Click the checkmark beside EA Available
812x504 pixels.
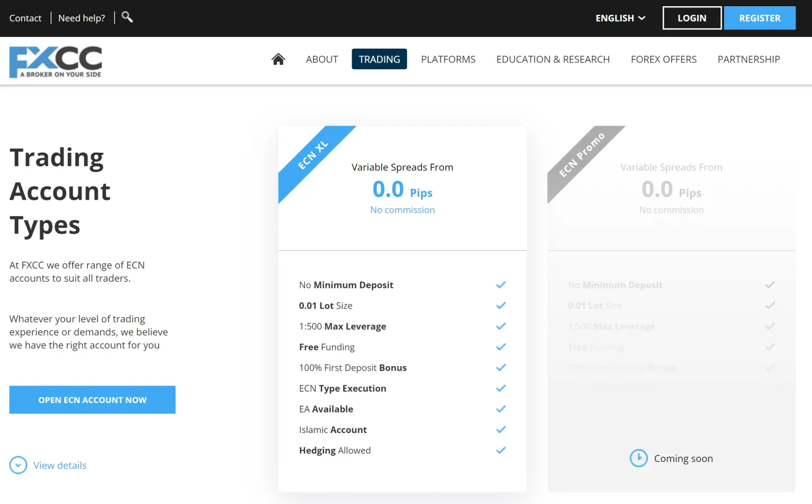click(501, 409)
